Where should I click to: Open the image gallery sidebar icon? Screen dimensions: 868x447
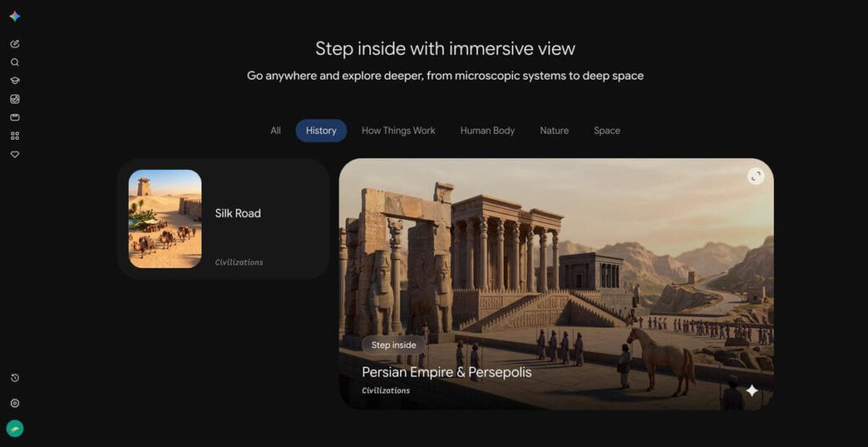15,99
